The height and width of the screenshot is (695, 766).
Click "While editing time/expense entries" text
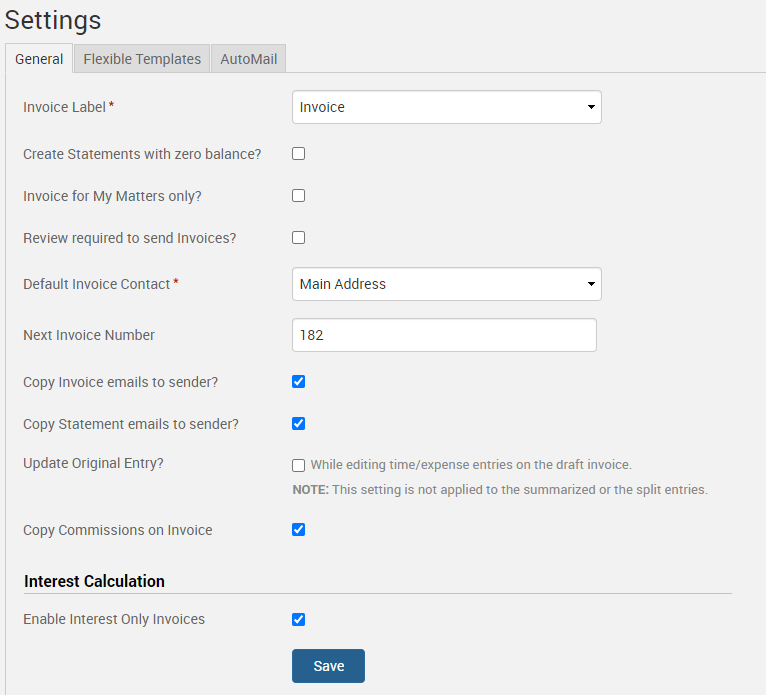pos(471,464)
